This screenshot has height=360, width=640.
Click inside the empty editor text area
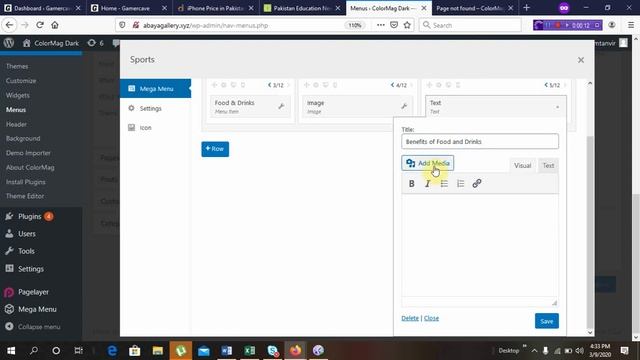click(480, 245)
